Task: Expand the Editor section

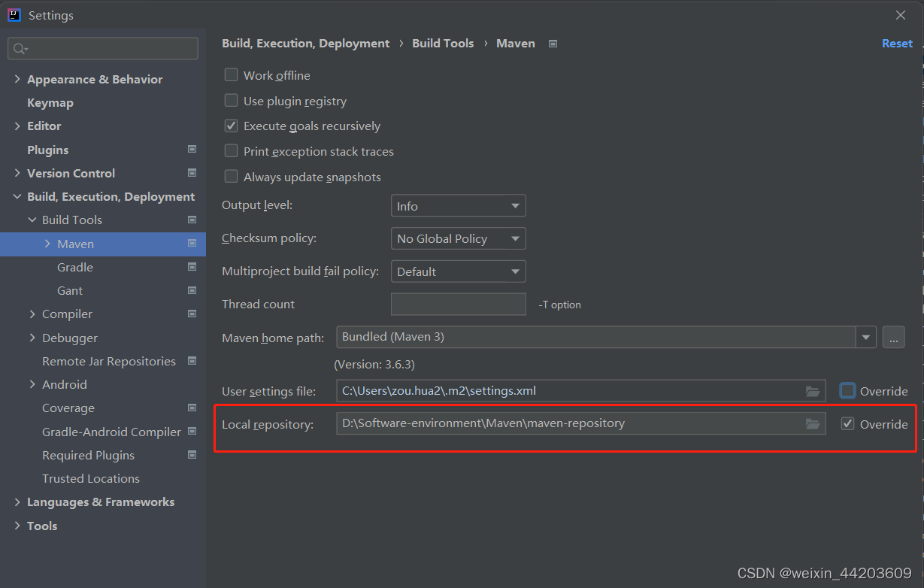Action: point(17,126)
